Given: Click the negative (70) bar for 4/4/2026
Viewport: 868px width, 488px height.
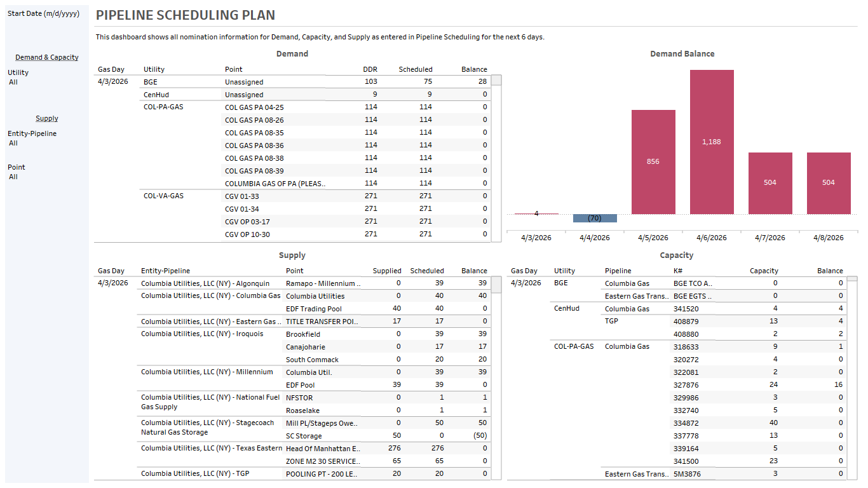Looking at the screenshot, I should (595, 218).
